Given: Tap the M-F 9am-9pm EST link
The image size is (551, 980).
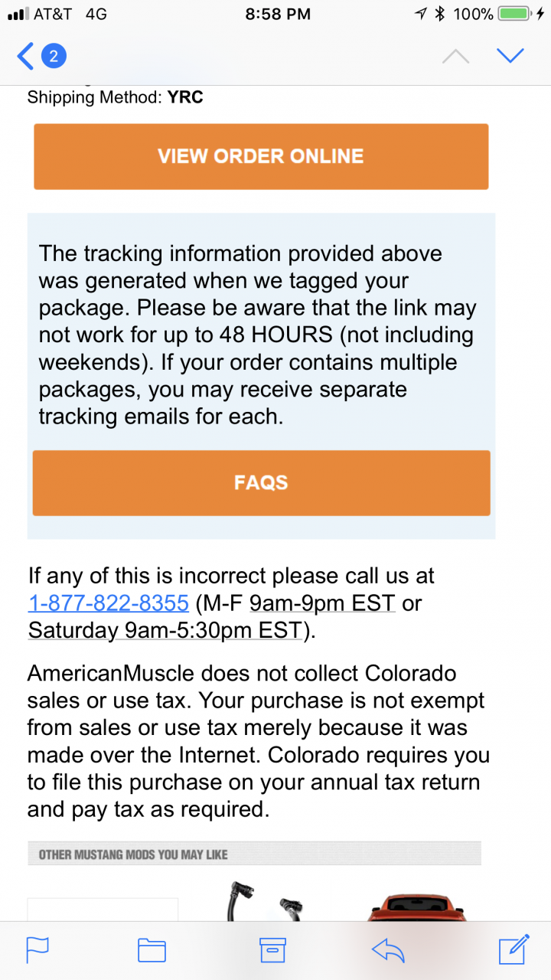Looking at the screenshot, I should tap(322, 604).
